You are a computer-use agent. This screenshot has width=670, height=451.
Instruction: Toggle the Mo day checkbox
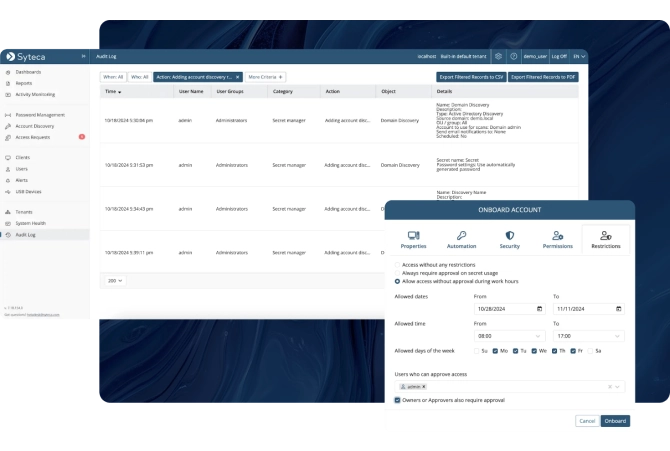pyautogui.click(x=495, y=351)
